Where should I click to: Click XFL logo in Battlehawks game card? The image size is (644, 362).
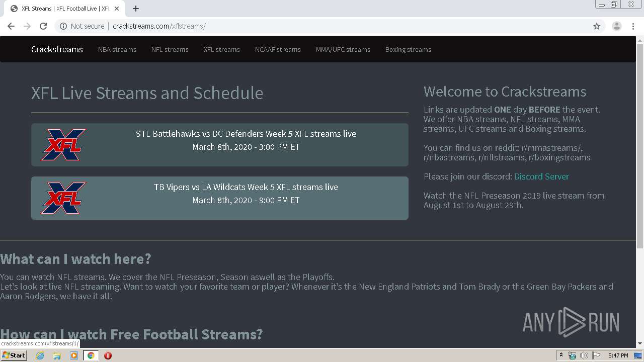(x=63, y=145)
